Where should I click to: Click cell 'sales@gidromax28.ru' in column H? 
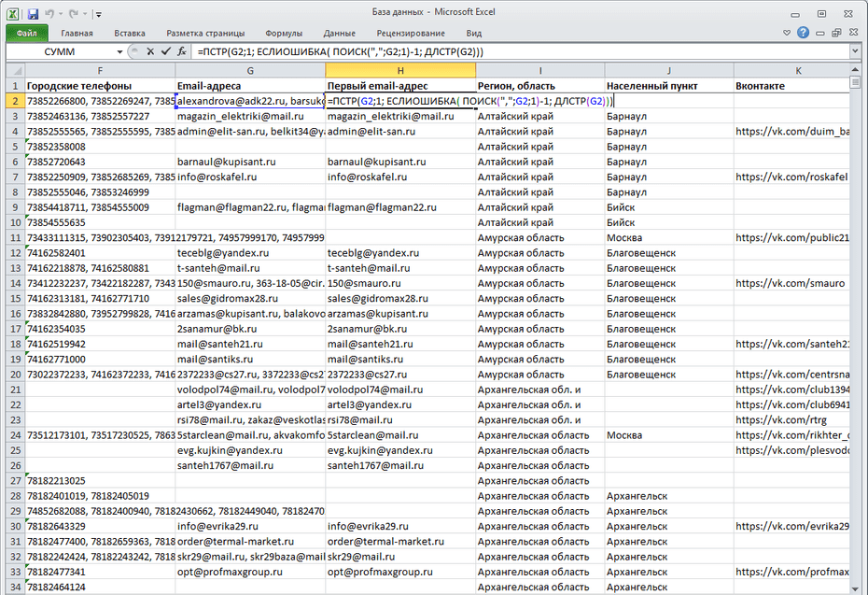[400, 298]
